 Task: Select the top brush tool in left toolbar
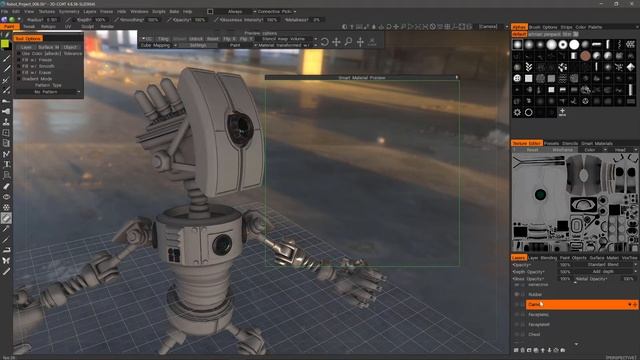[x=6, y=58]
